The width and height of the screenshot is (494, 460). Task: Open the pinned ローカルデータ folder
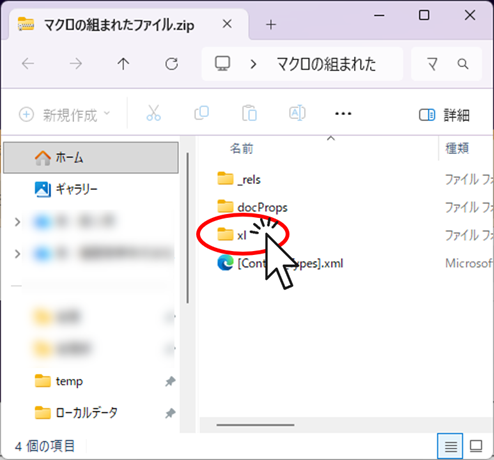point(76,413)
